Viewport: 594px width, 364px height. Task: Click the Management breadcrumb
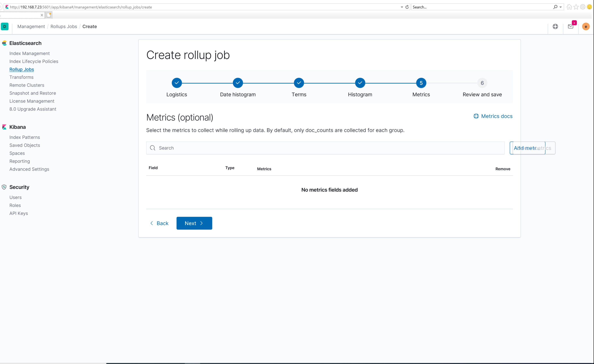[x=31, y=27]
